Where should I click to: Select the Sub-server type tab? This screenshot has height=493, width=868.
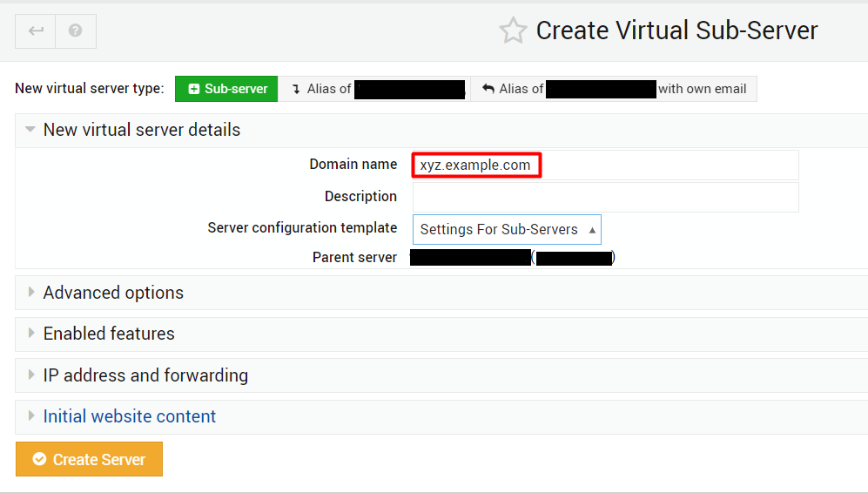tap(226, 89)
